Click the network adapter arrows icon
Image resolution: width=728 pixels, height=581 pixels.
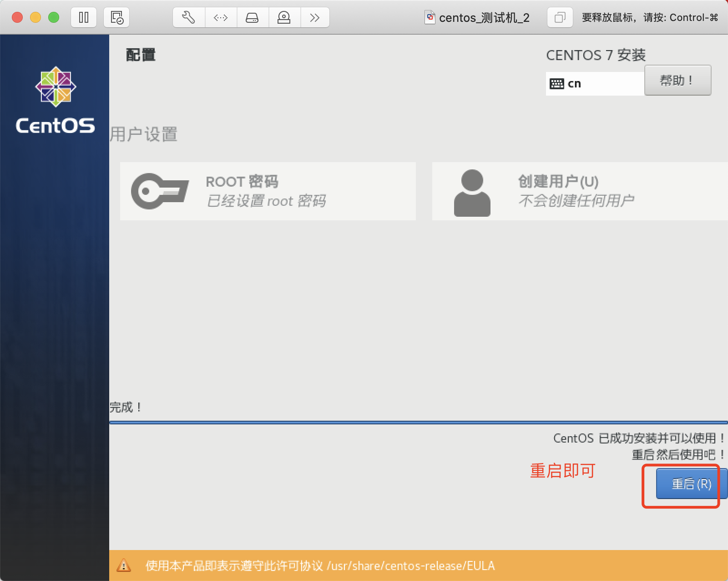(x=221, y=18)
